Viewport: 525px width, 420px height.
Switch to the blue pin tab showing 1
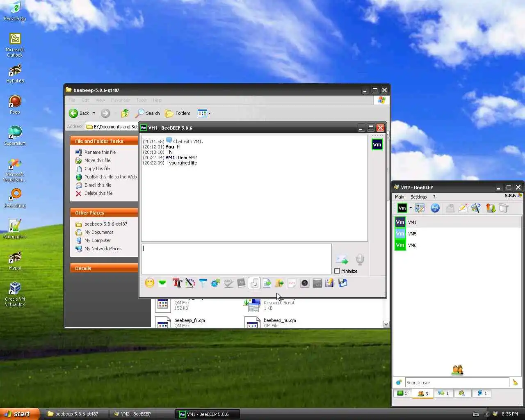coord(482,393)
